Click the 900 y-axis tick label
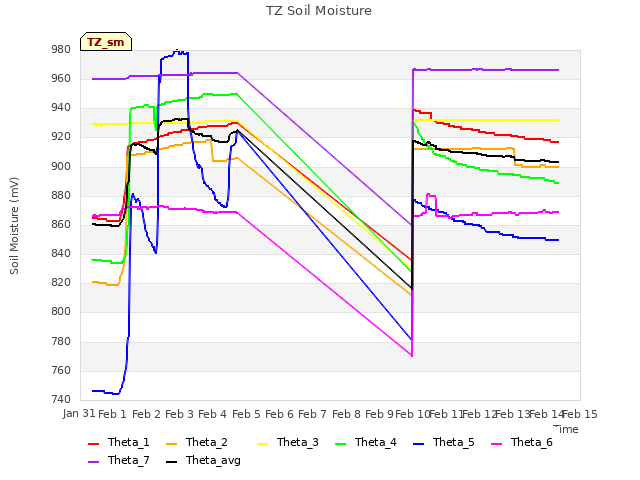Viewport: 640px width, 480px height. 61,167
